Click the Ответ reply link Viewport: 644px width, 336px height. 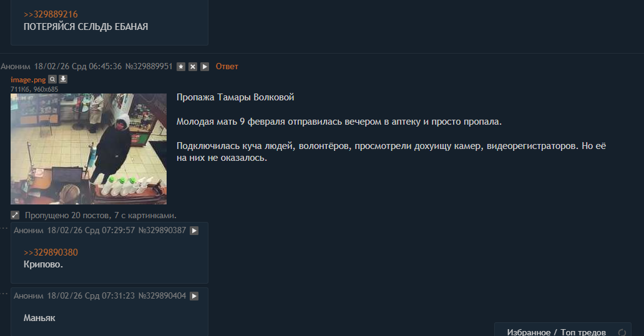point(227,67)
